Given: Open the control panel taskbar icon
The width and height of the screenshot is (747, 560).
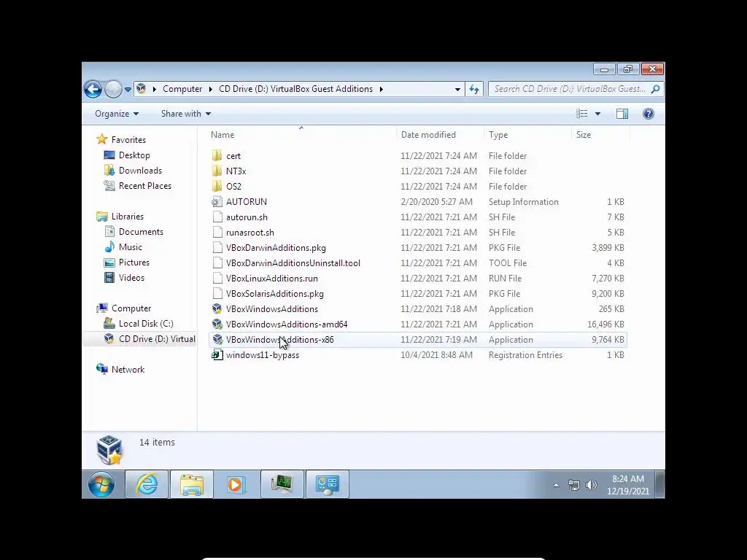Looking at the screenshot, I should (328, 484).
